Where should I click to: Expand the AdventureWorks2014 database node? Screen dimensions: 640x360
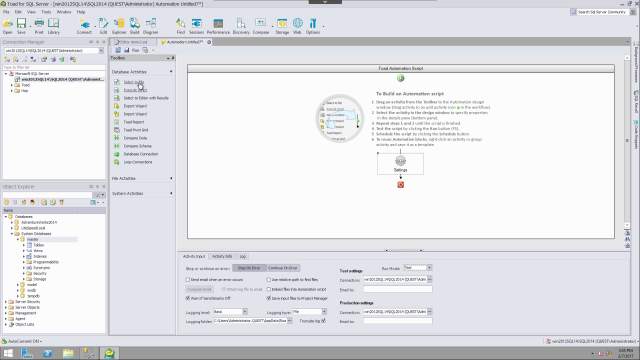[x=12, y=222]
